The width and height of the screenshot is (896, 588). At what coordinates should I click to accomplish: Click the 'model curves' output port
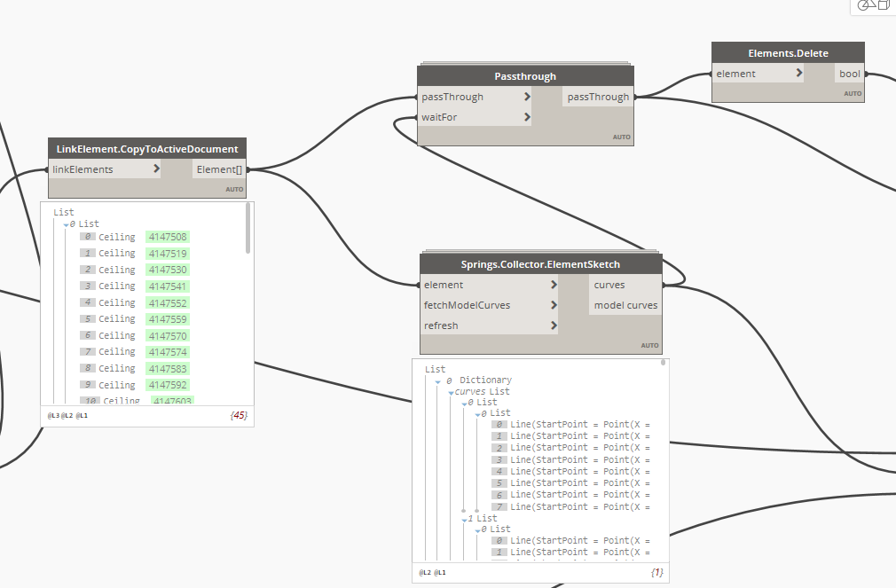[x=625, y=305]
